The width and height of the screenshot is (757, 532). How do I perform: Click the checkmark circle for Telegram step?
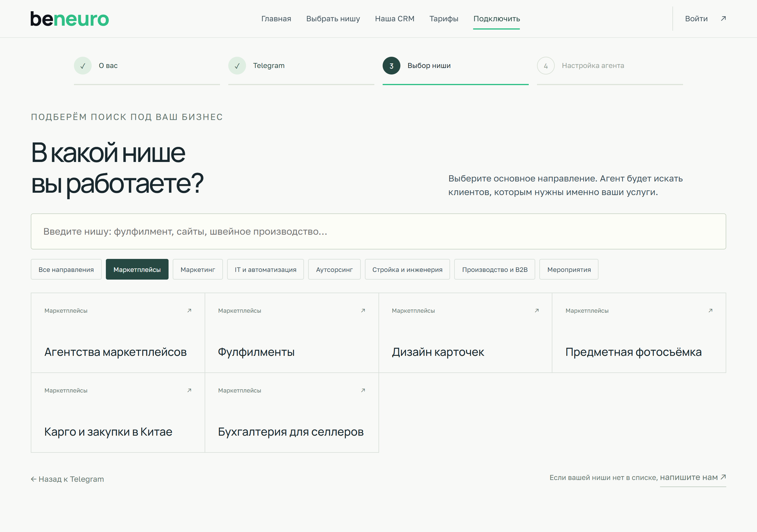(237, 66)
